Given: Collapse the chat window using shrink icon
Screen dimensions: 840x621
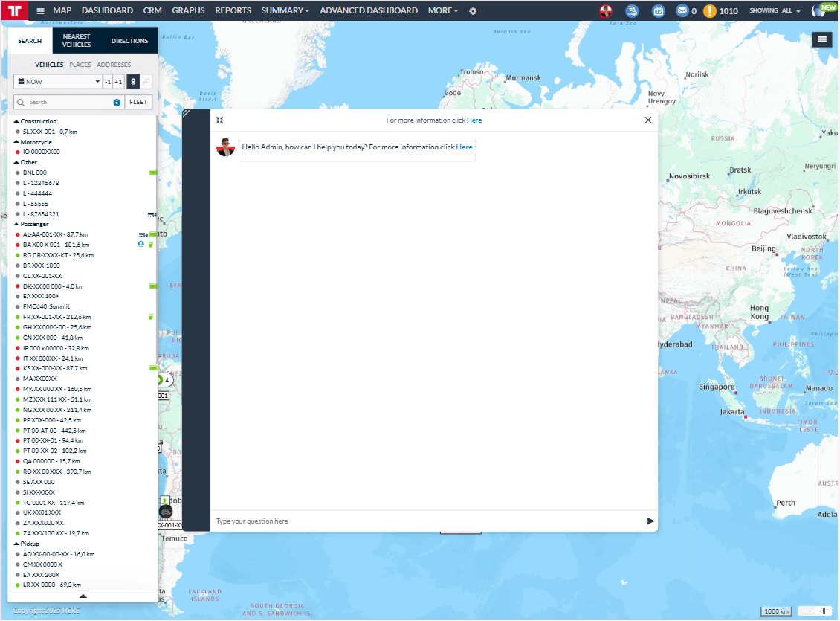Looking at the screenshot, I should (x=220, y=120).
